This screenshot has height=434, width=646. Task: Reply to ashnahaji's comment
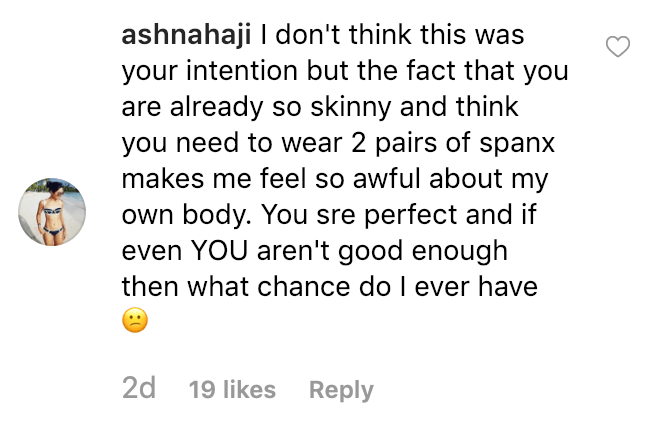tap(341, 390)
